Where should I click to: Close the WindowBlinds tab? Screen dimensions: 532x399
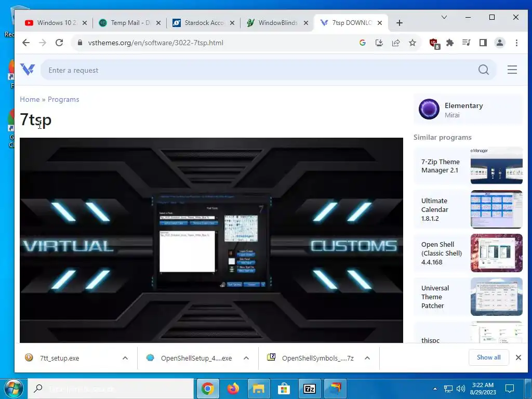(305, 23)
